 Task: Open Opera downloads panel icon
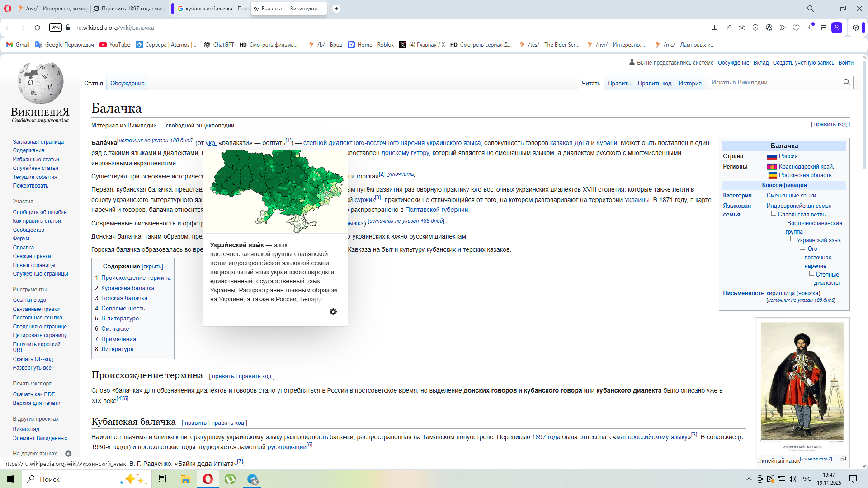pyautogui.click(x=810, y=28)
